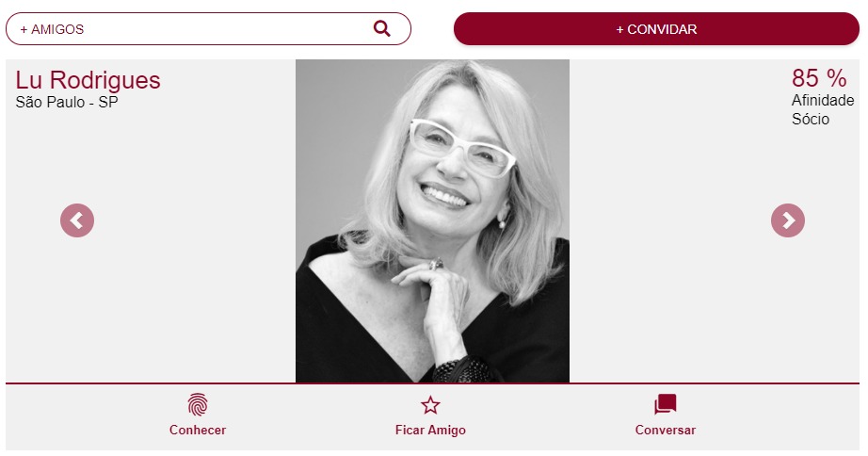Open the Lu Rodrigues profile name
Viewport: 868px width, 456px height.
click(x=88, y=80)
